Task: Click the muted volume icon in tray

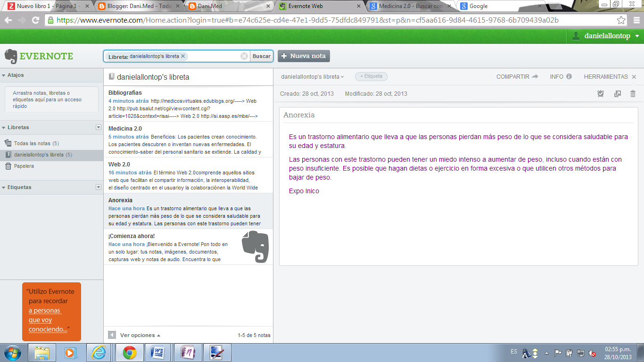Action: point(592,353)
